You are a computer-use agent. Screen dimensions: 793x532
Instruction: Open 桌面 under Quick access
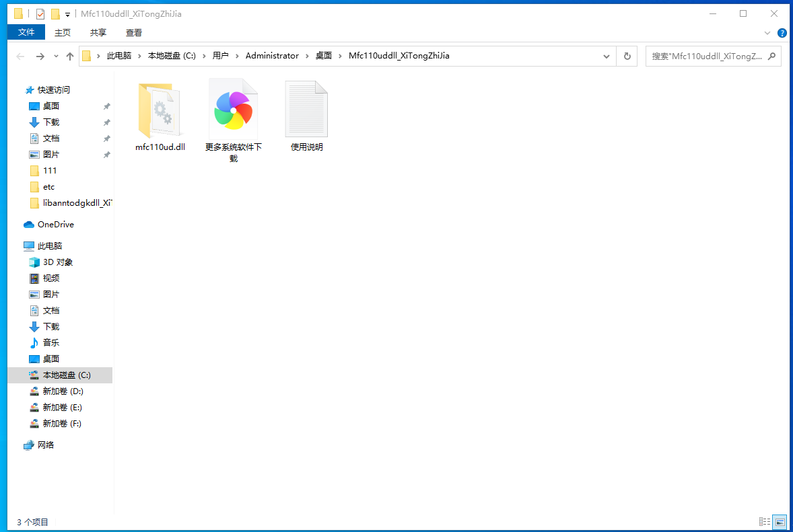pos(51,106)
